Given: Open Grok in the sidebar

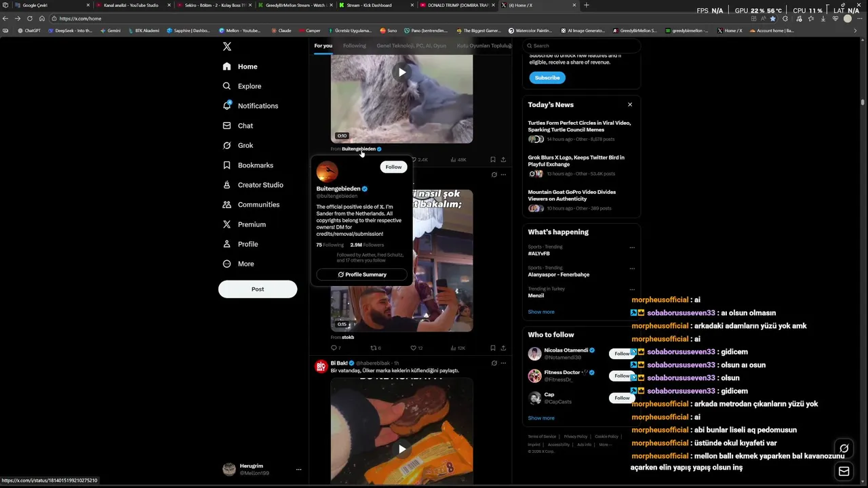Looking at the screenshot, I should 238,145.
